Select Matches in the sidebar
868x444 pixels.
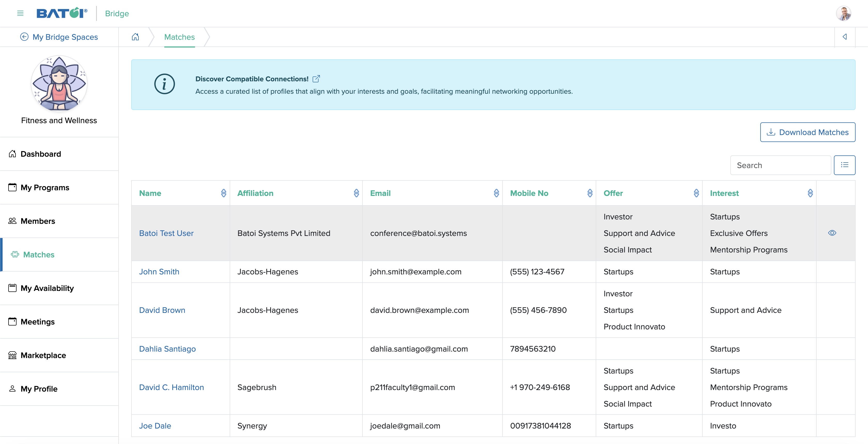59,255
